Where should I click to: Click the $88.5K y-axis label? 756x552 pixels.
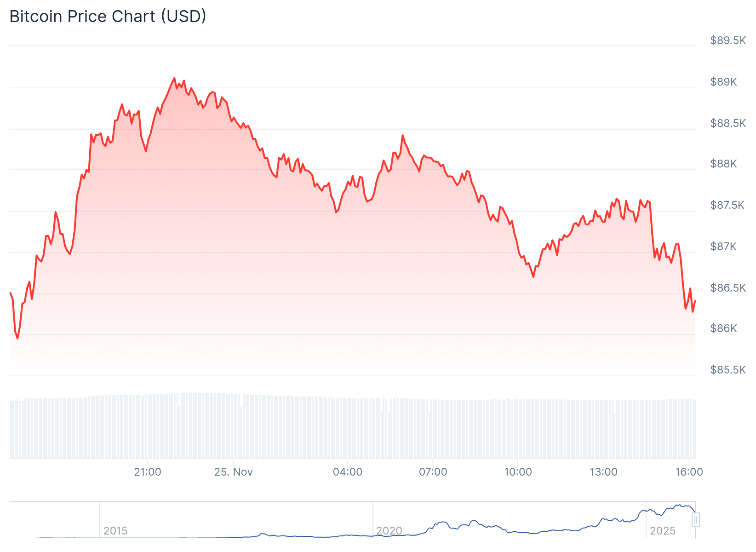(727, 123)
